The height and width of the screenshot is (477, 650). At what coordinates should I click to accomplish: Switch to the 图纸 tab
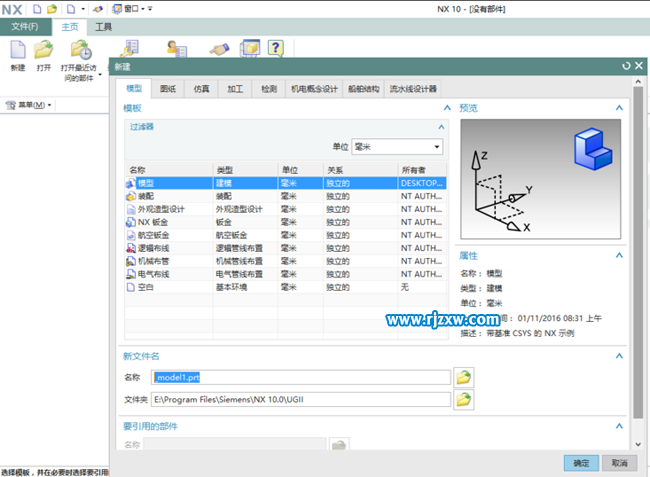tap(168, 89)
